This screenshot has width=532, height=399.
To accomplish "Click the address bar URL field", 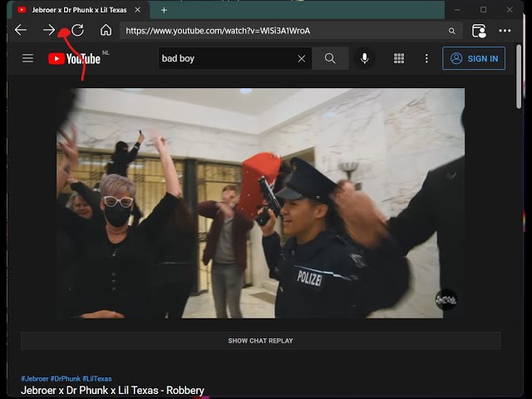I will [291, 31].
